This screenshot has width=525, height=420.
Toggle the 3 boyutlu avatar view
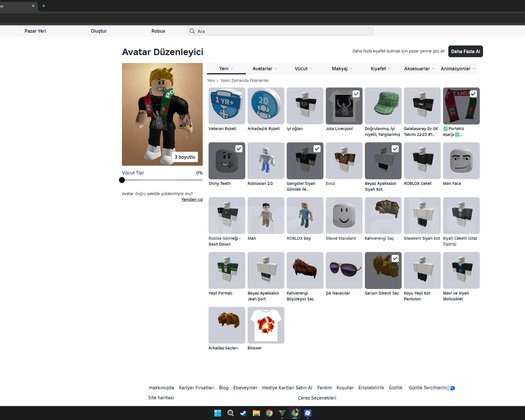click(x=185, y=157)
